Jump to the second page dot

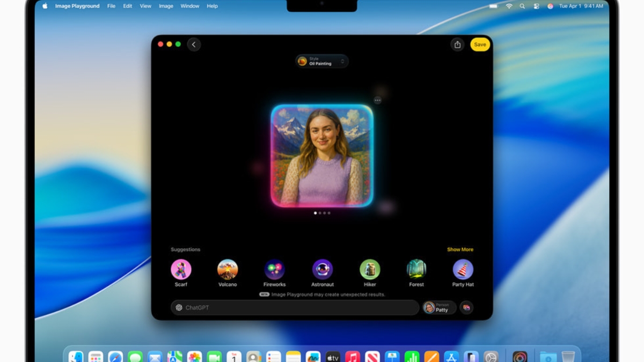(x=320, y=213)
